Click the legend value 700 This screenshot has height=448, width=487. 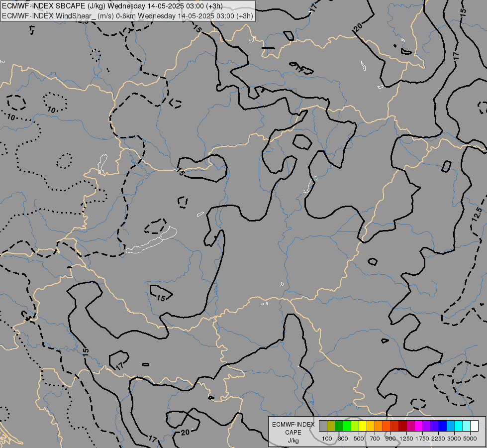coord(375,439)
